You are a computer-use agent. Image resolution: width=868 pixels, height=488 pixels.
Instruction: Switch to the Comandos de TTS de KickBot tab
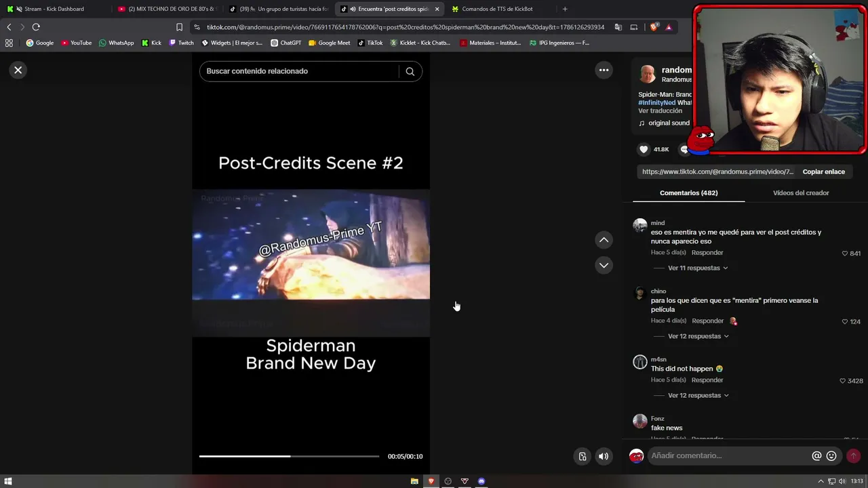498,9
